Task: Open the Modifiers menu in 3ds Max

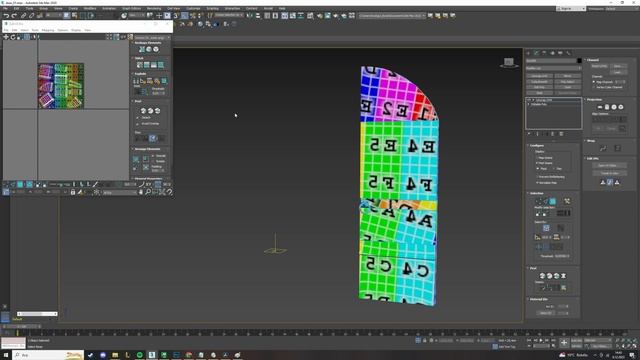Action: (90, 8)
